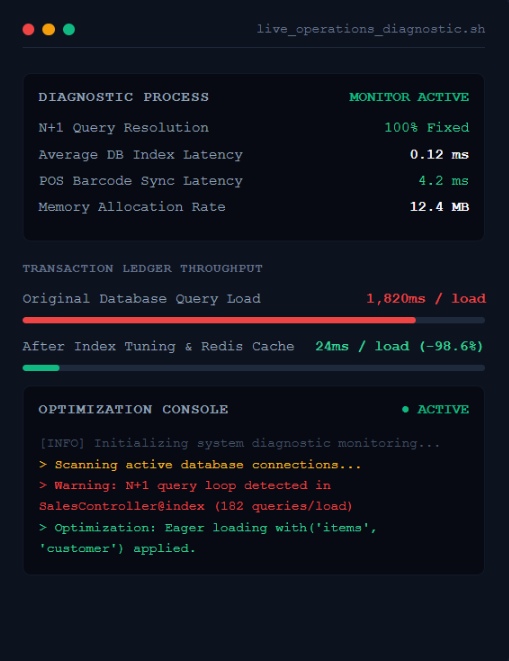Image resolution: width=509 pixels, height=661 pixels.
Task: Click the green window dot
Action: coord(69,30)
